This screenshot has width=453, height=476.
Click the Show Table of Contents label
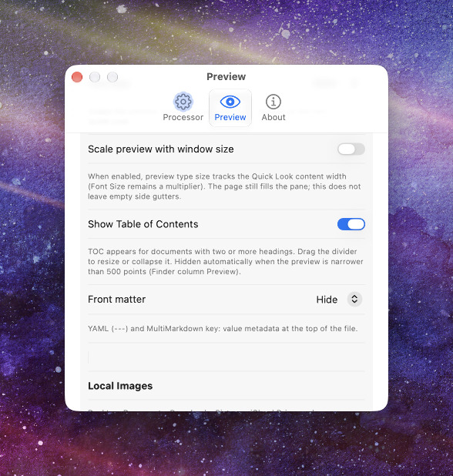[143, 224]
